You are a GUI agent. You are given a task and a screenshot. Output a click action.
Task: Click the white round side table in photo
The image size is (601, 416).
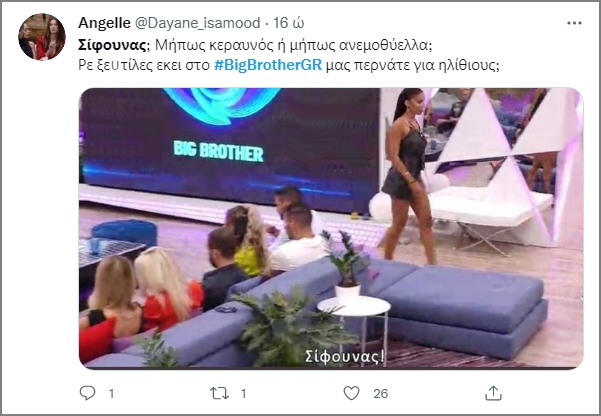click(x=354, y=306)
